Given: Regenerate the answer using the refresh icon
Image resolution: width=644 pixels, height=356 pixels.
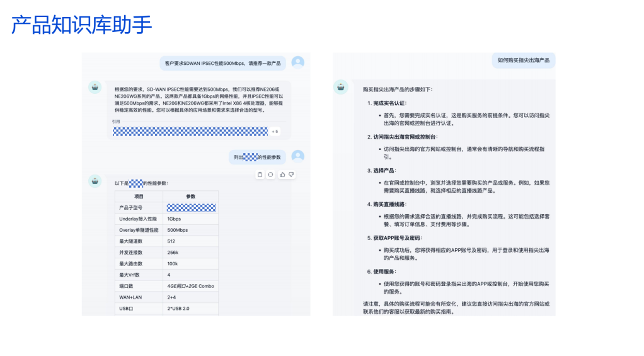Looking at the screenshot, I should point(271,175).
